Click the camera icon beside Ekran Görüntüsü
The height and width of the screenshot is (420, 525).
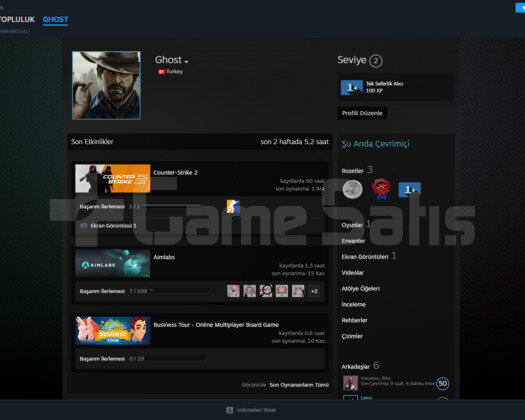pyautogui.click(x=84, y=226)
